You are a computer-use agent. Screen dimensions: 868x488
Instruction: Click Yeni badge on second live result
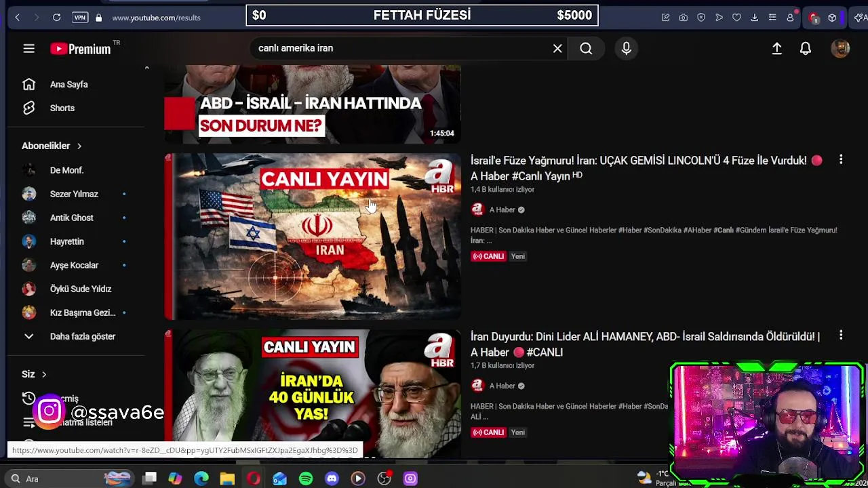pyautogui.click(x=518, y=432)
